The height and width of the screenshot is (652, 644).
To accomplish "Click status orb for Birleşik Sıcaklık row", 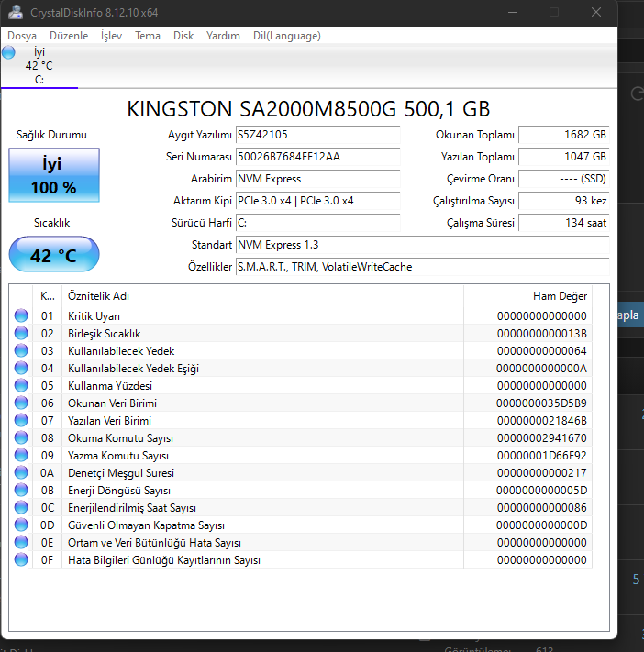I will [x=21, y=333].
